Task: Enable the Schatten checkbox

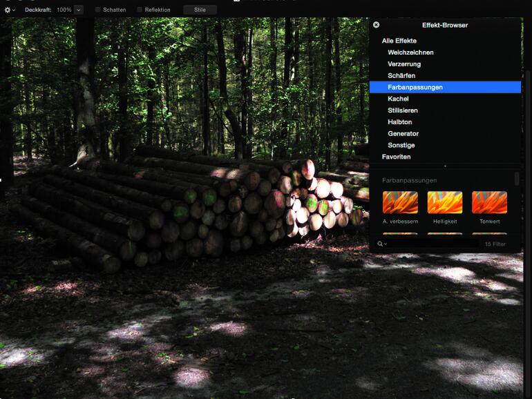Action: click(97, 10)
